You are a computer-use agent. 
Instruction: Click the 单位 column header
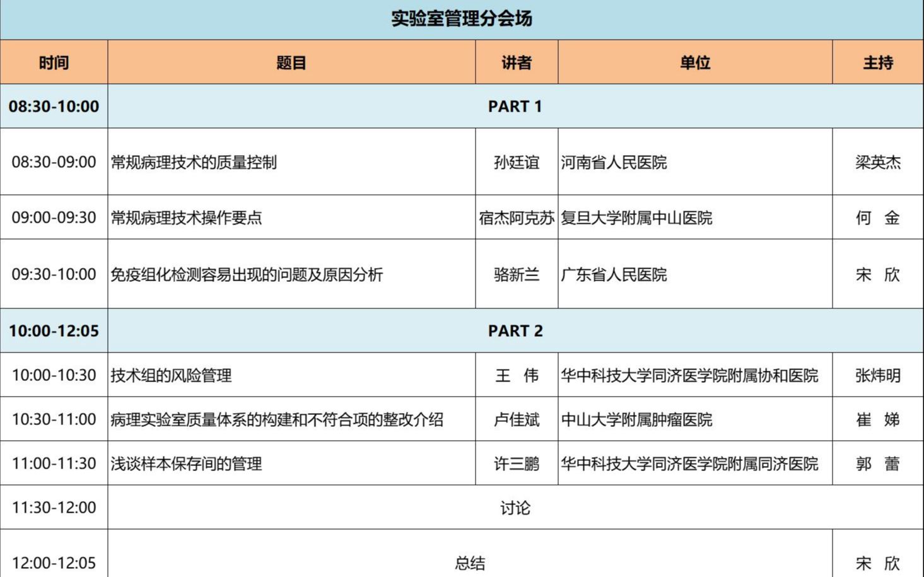click(694, 62)
